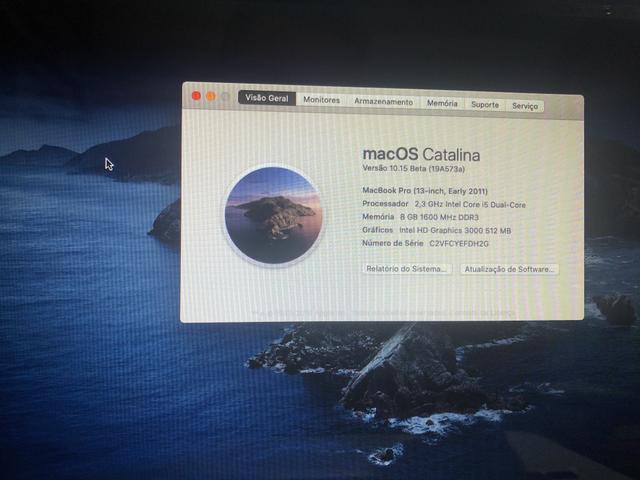Viewport: 640px width, 480px height.
Task: Switch to the Visão Geral tab
Action: click(267, 98)
